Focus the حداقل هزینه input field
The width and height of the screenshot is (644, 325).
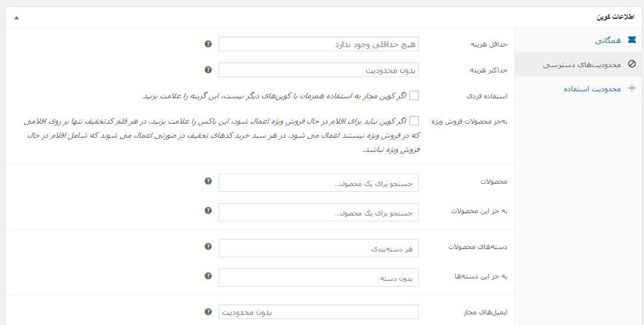click(319, 44)
